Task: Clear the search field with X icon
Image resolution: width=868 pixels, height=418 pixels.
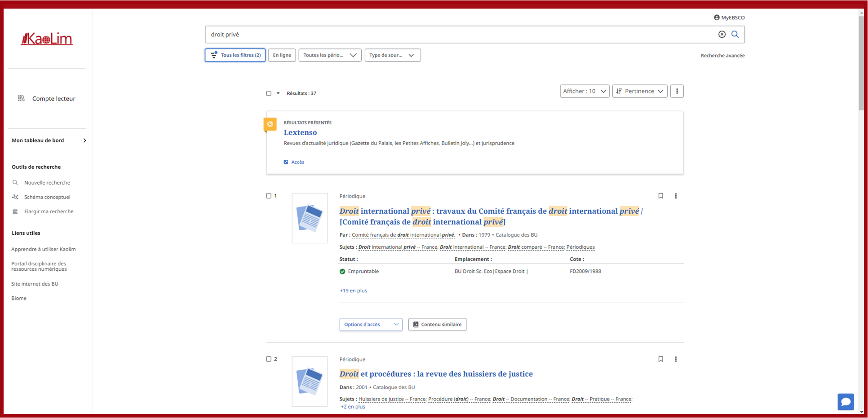Action: coord(722,35)
